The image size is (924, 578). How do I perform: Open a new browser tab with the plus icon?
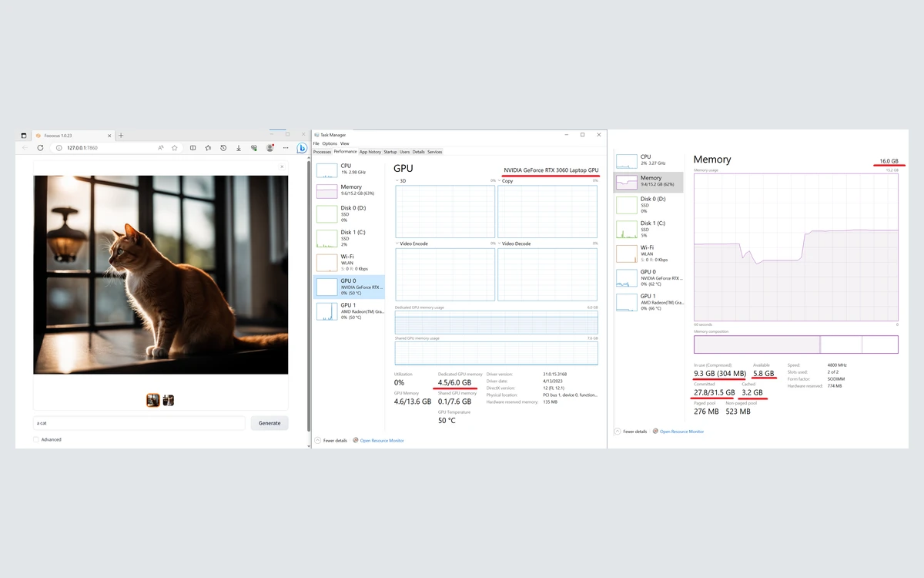(121, 136)
